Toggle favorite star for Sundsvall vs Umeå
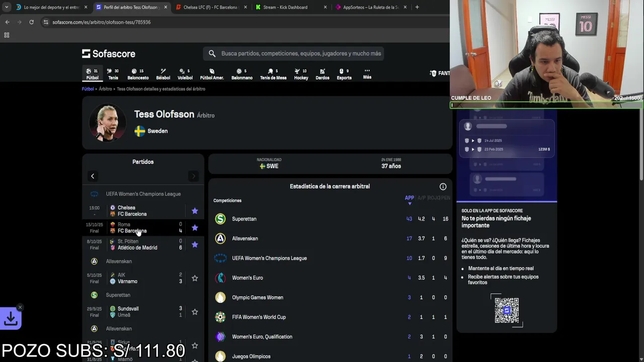Image resolution: width=644 pixels, height=362 pixels. (195, 312)
